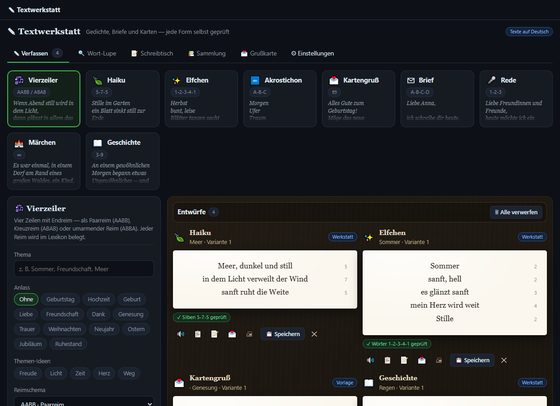
Task: Toggle occasion chip Freundschaft
Action: click(62, 314)
